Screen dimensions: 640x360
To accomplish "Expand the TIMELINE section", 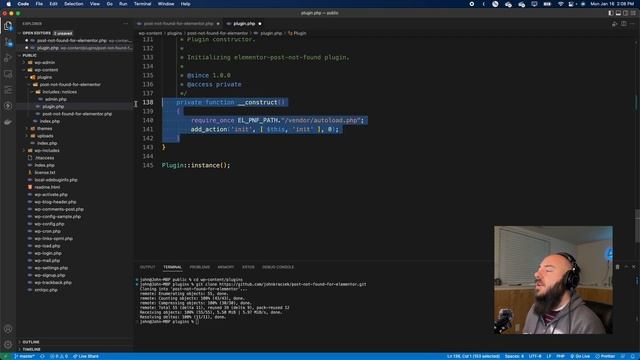I will tap(31, 349).
